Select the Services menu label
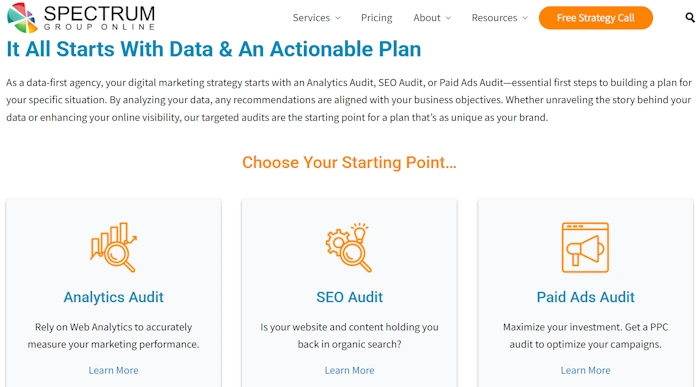 [x=311, y=18]
